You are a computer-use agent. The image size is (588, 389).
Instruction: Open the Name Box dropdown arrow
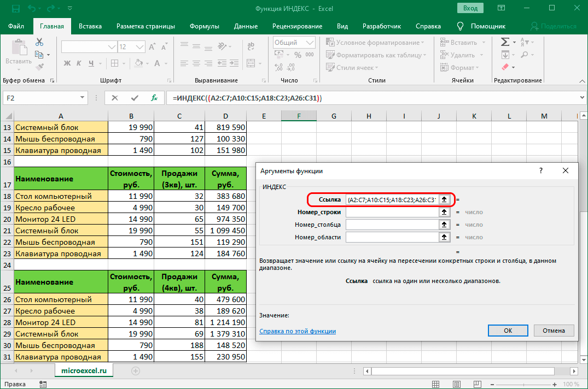tap(82, 98)
